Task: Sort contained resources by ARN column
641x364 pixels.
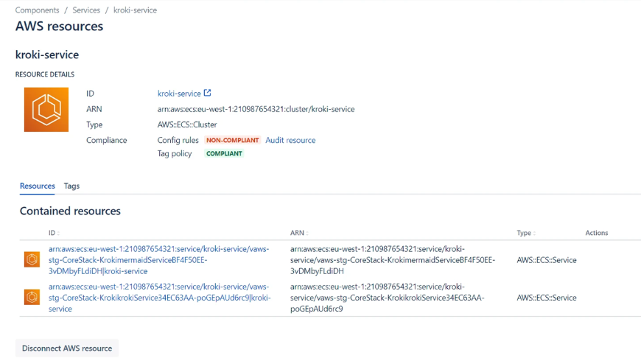Action: [x=299, y=233]
